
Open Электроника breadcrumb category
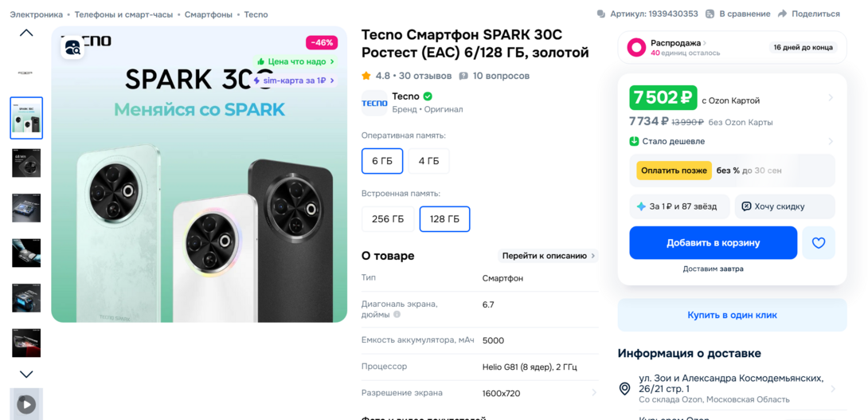click(x=36, y=14)
